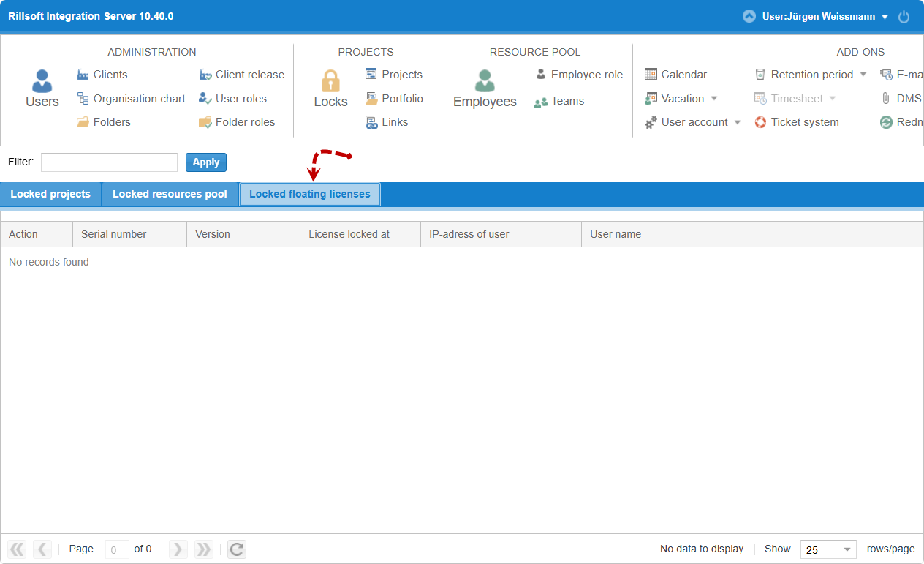Sort by IP-adress of user column
Viewport: 924px width, 564px height.
pyautogui.click(x=501, y=234)
